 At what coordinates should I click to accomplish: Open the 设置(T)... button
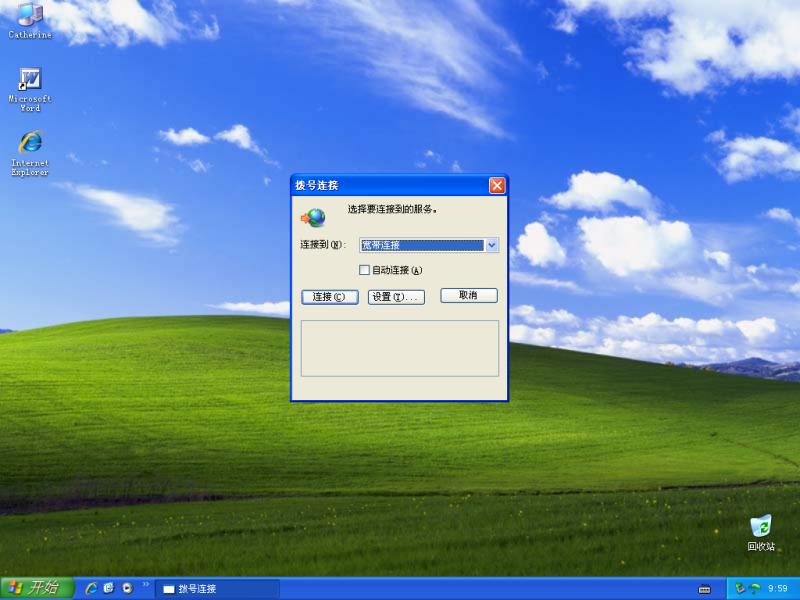coord(396,297)
